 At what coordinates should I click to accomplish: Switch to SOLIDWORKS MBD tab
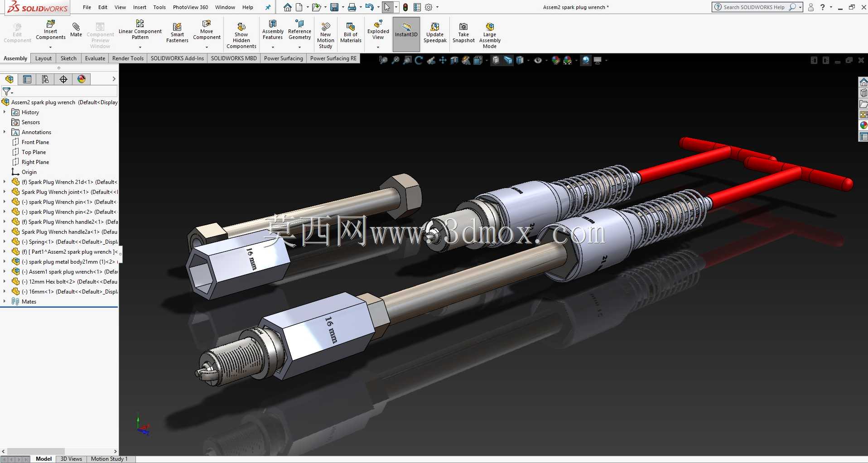(234, 58)
